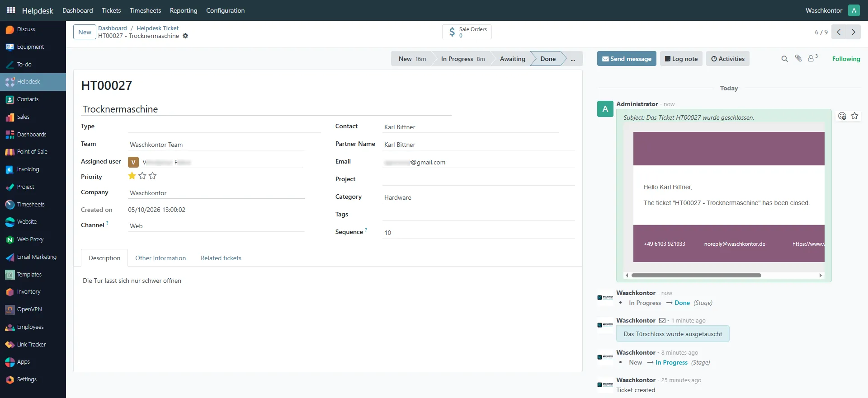The height and width of the screenshot is (398, 868).
Task: Open Timesheets app in sidebar
Action: coord(33,205)
